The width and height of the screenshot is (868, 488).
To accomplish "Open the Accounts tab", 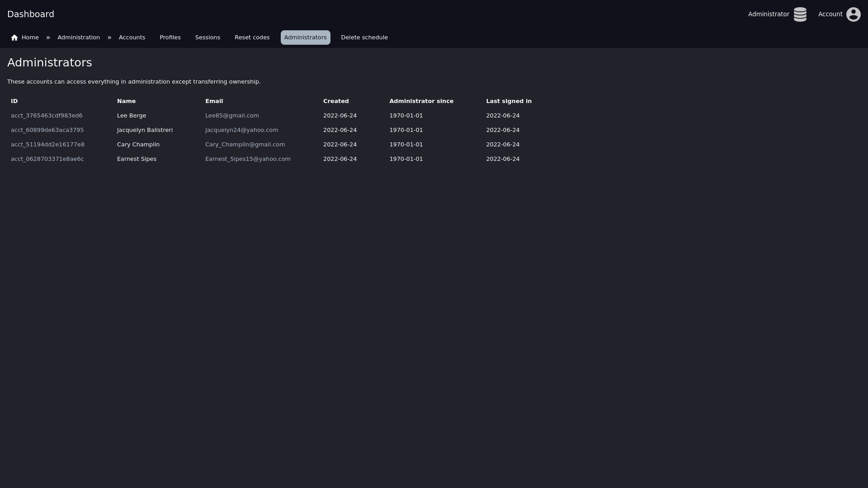I will [x=132, y=38].
